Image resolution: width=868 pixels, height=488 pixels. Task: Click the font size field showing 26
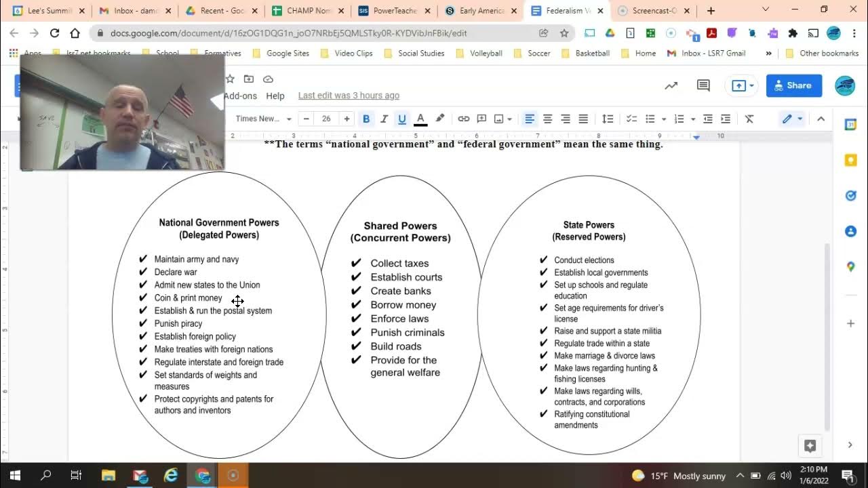326,119
